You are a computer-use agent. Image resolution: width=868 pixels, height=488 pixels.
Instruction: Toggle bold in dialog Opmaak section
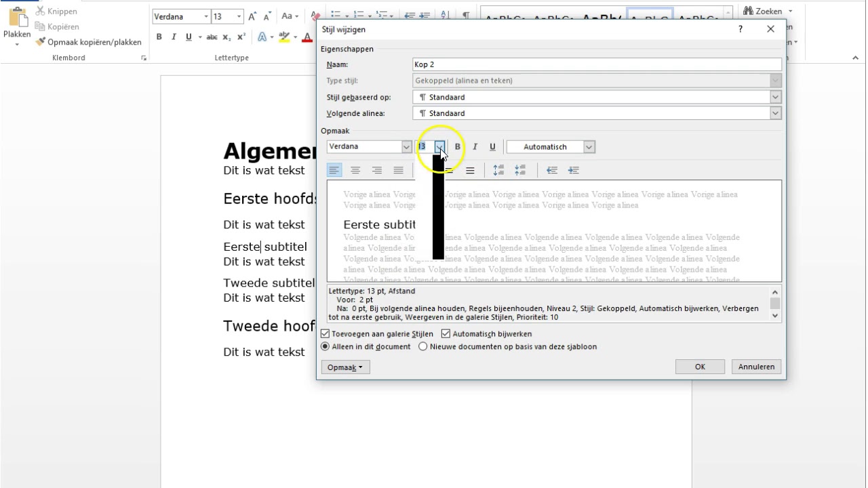(x=457, y=146)
